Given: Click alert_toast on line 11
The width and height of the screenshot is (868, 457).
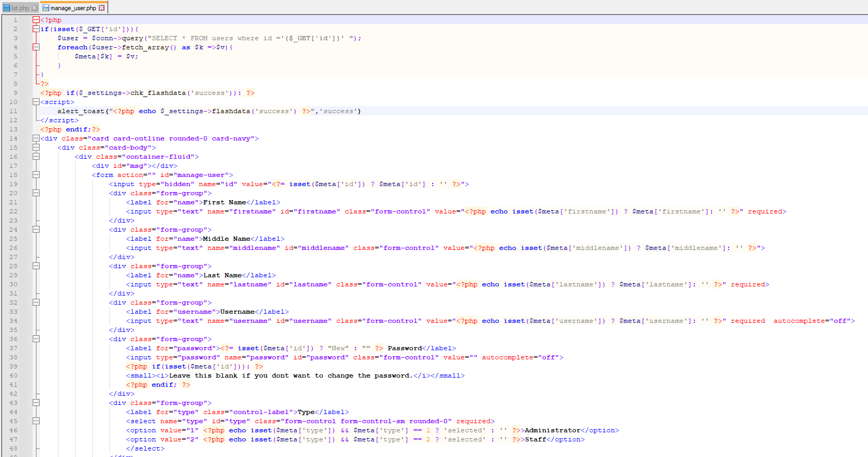Looking at the screenshot, I should (81, 111).
